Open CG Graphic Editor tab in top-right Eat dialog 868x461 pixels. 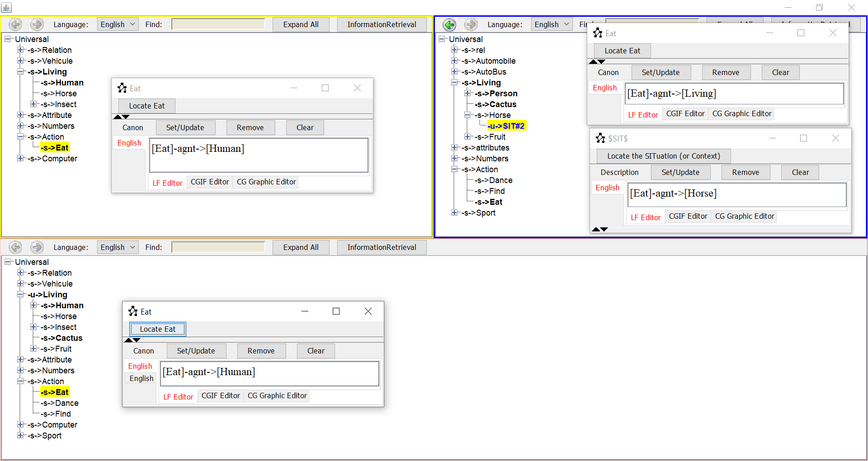tap(742, 113)
